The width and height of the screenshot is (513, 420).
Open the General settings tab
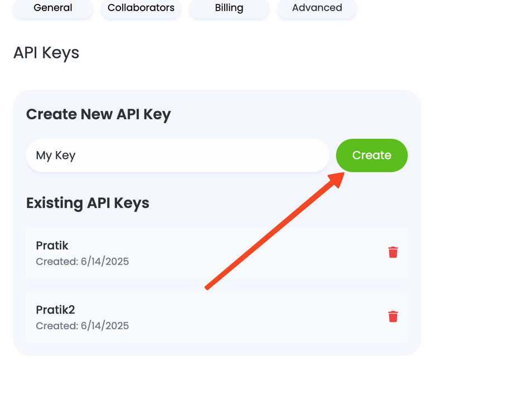click(53, 8)
